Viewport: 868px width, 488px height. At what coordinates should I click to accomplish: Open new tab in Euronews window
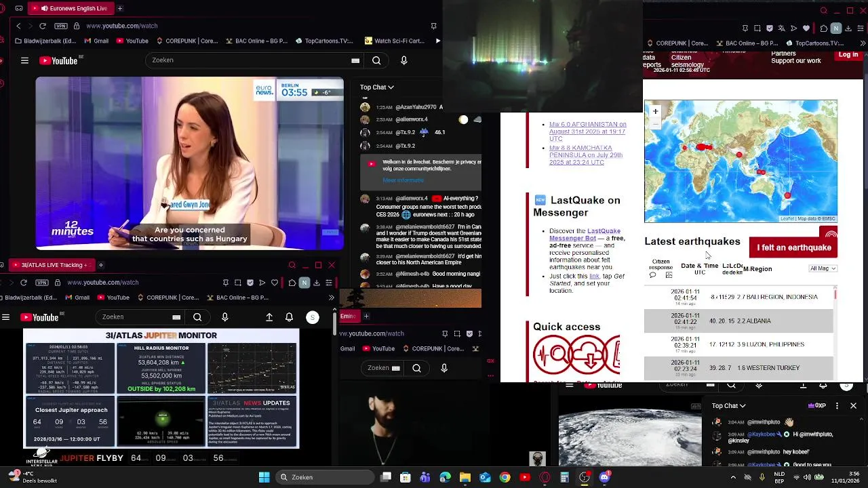[120, 8]
